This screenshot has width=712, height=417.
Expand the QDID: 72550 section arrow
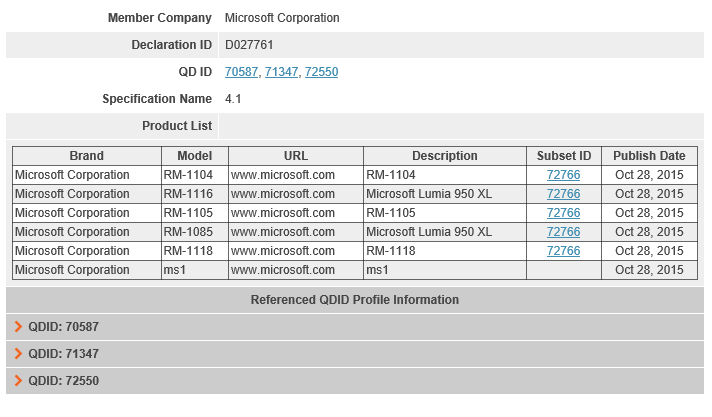[x=18, y=381]
